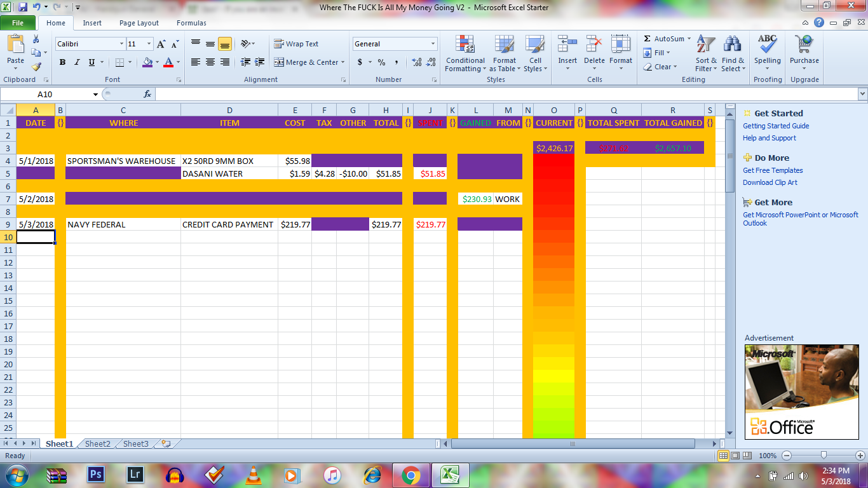Open Cell Styles gallery
The width and height of the screenshot is (868, 488).
tap(535, 54)
